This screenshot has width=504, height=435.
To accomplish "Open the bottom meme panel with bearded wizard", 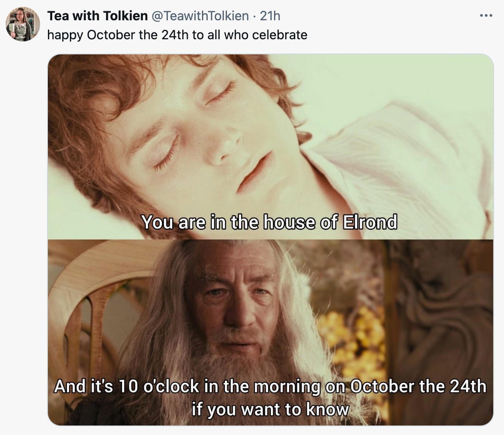I will pos(270,332).
